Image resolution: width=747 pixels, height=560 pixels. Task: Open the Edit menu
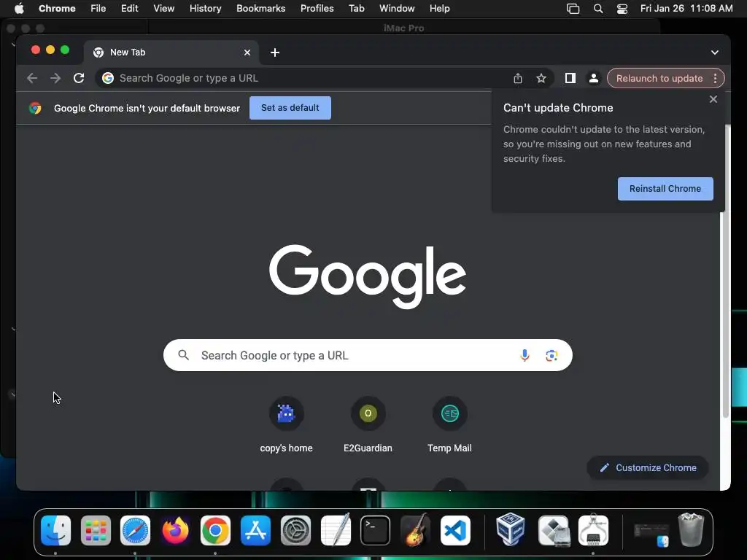coord(130,8)
